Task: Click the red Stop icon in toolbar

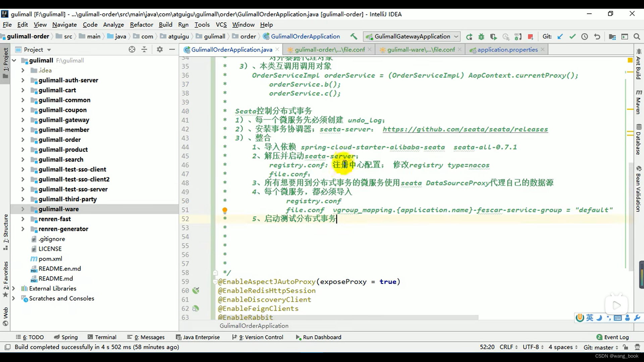Action: click(530, 37)
